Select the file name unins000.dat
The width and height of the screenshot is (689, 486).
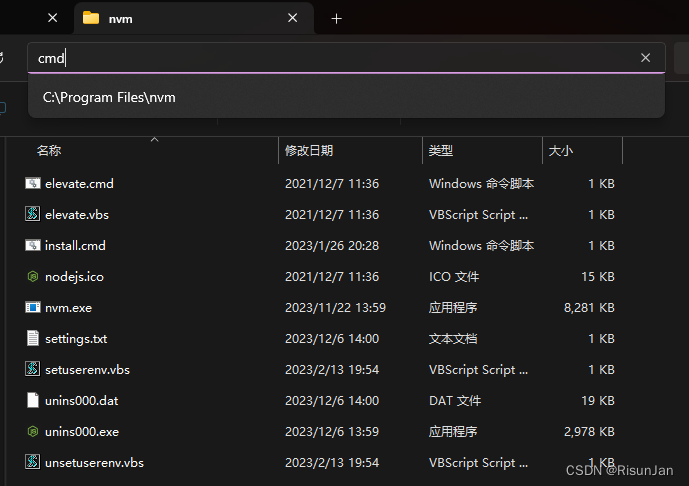coord(82,401)
